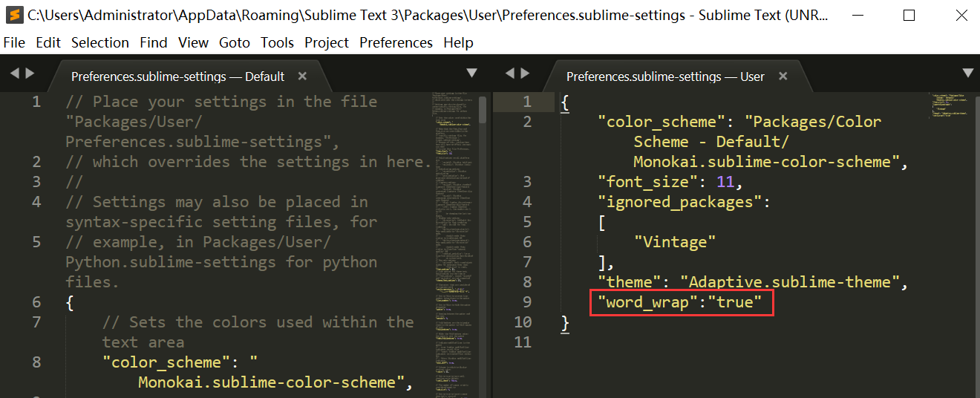980x398 pixels.
Task: Open the Project menu
Action: pos(327,42)
